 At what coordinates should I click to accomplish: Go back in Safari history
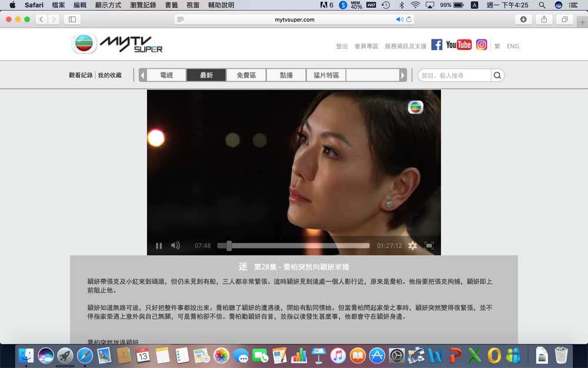click(41, 19)
